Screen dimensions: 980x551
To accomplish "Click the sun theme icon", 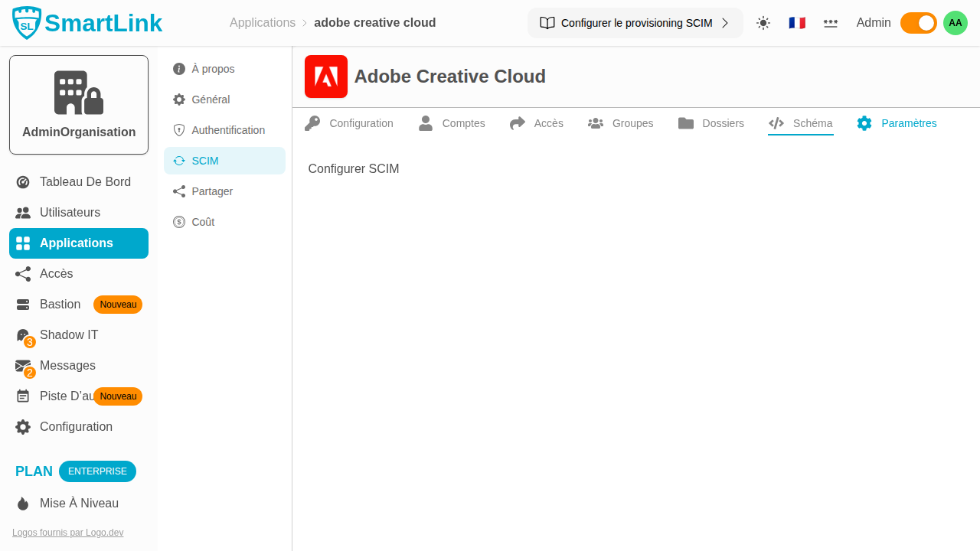I will (763, 23).
